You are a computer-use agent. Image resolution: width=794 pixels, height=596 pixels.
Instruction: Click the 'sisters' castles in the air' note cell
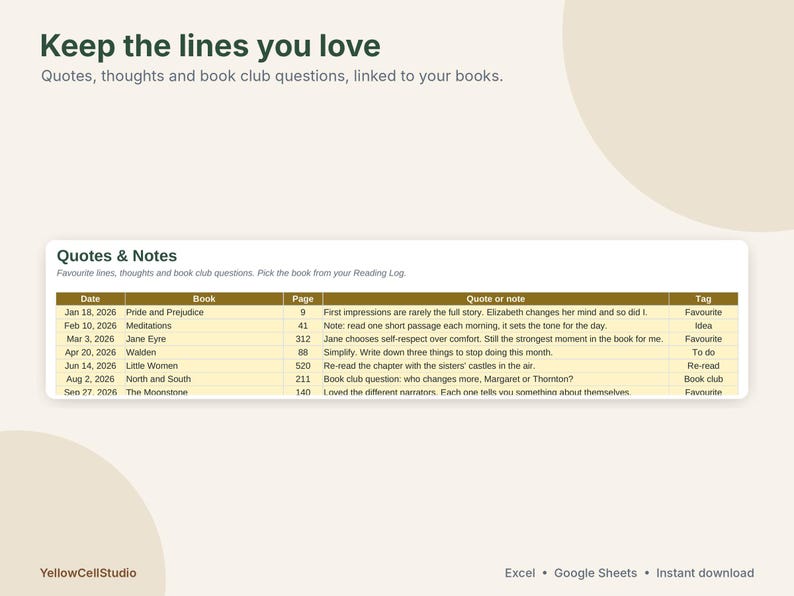tap(496, 366)
